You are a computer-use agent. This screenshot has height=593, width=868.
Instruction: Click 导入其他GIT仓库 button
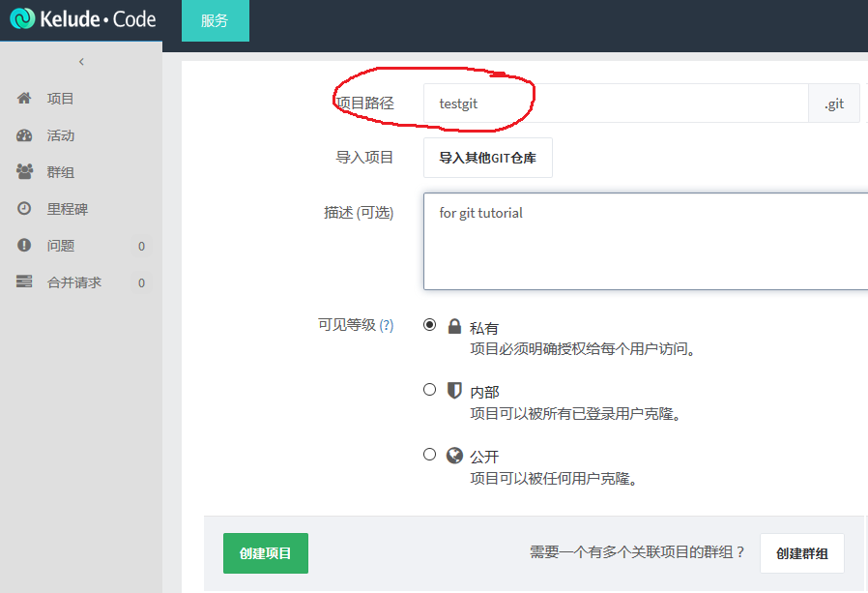(488, 158)
